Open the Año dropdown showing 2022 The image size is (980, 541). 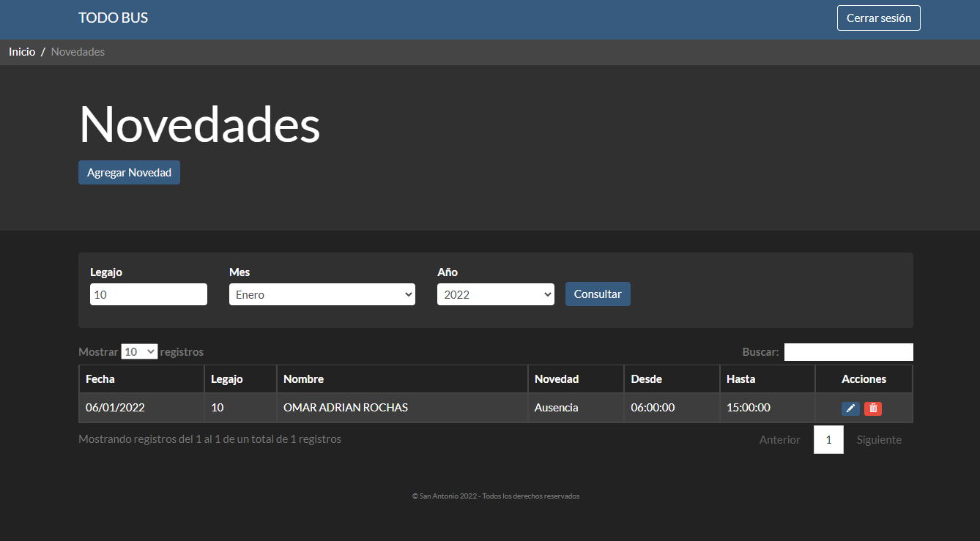(x=495, y=294)
